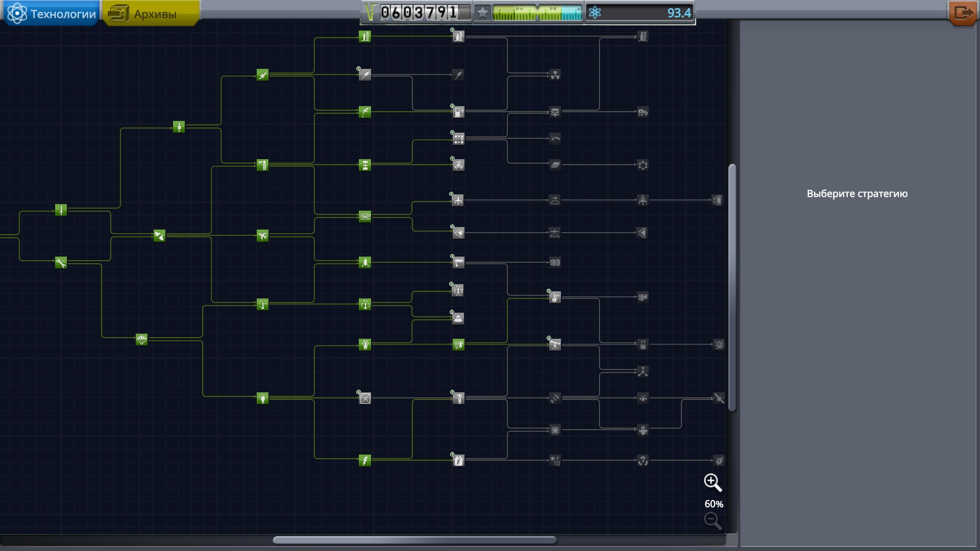Screen dimensions: 980x551
Task: Select the green airplane aviation tech node
Action: [262, 235]
